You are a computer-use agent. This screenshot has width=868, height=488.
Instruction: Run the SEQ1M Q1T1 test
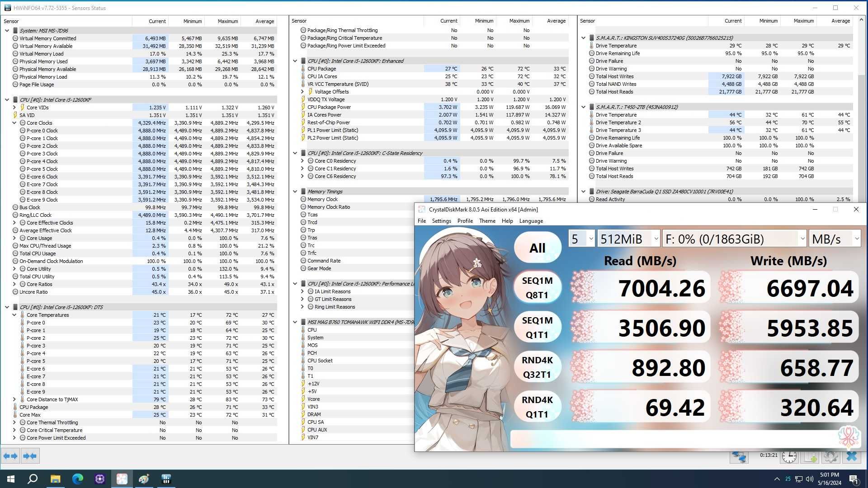pos(538,327)
